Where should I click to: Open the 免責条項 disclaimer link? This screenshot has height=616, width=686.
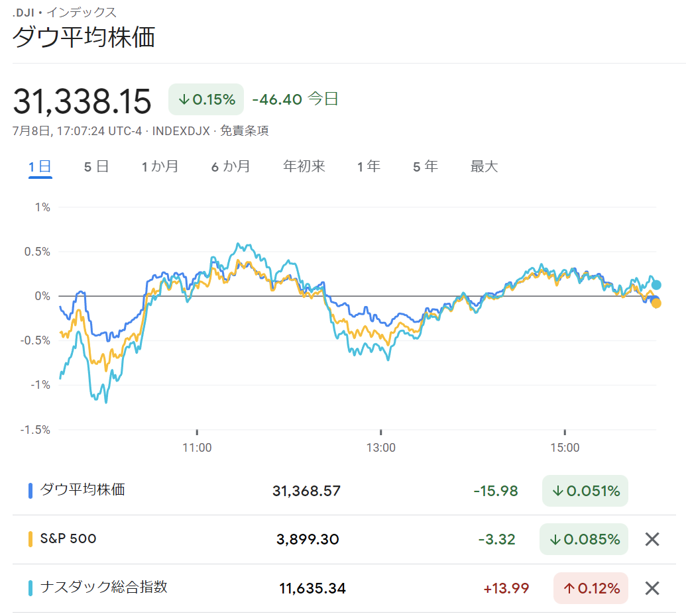coord(244,130)
